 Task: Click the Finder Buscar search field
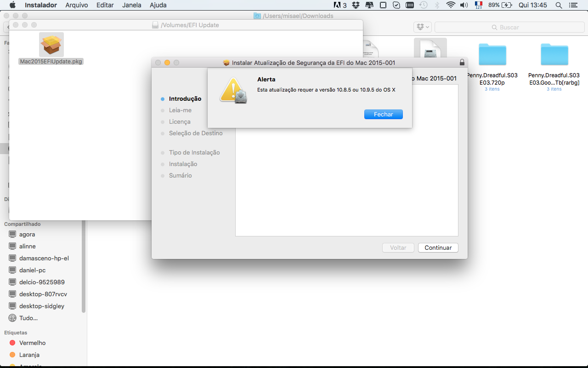[509, 27]
